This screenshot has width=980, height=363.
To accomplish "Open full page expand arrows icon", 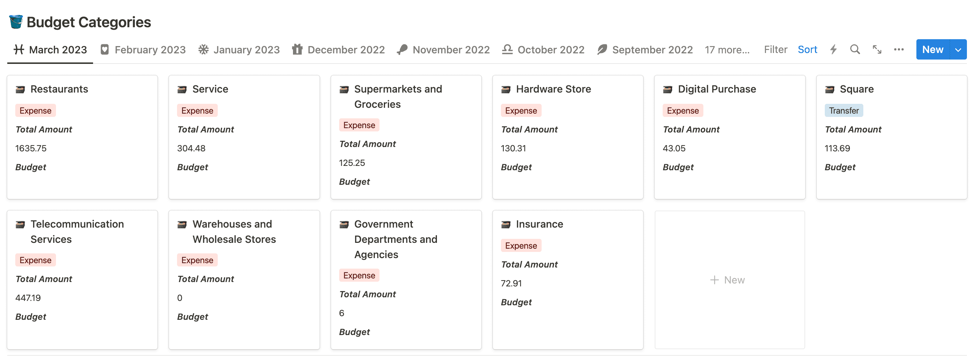I will [877, 49].
